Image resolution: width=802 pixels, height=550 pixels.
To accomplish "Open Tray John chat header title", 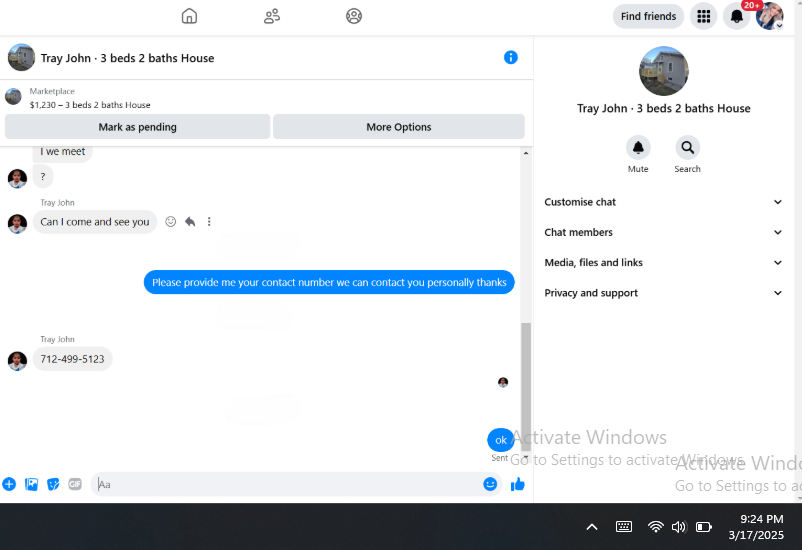I will (x=127, y=58).
